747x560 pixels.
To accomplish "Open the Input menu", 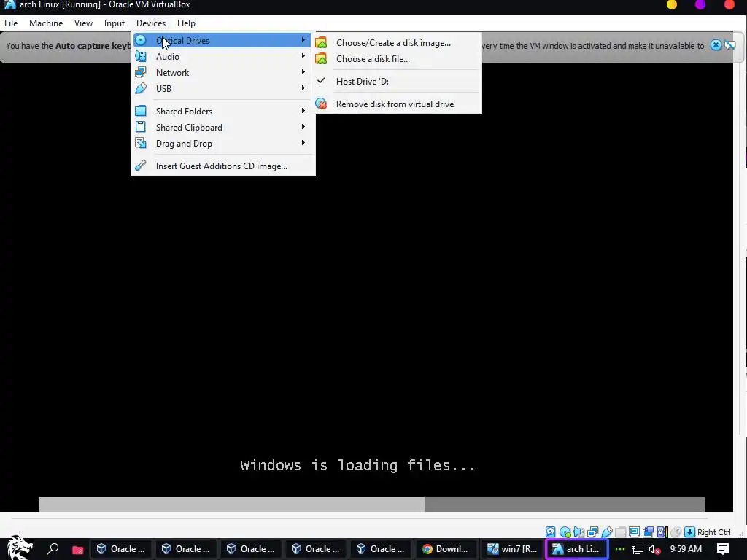I will click(x=115, y=23).
